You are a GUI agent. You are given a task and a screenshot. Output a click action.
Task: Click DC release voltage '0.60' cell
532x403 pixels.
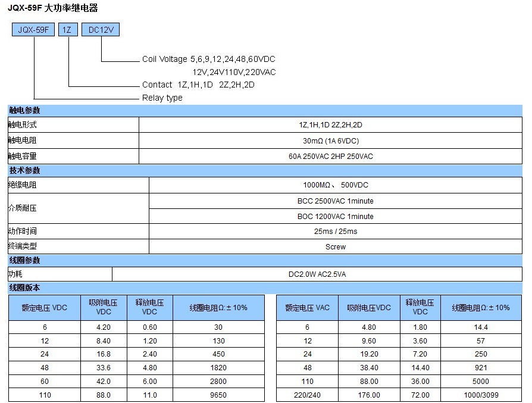click(149, 327)
